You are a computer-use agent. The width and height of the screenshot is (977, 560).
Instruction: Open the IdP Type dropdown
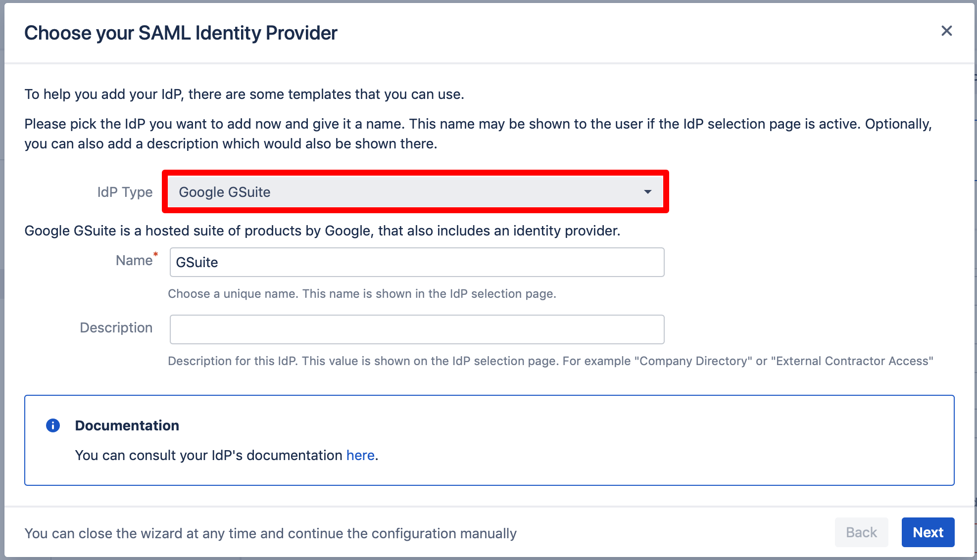[416, 192]
